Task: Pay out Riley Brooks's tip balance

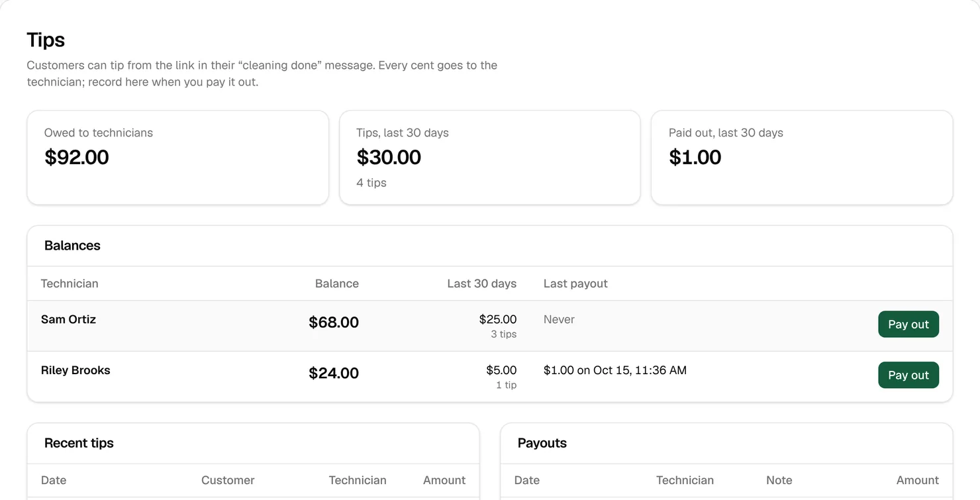Action: point(908,375)
